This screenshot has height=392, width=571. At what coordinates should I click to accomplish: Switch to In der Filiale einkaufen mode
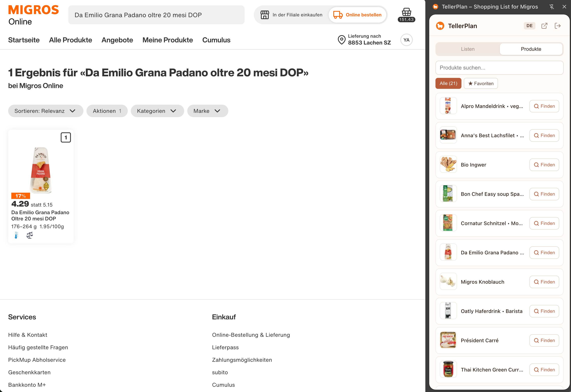[291, 15]
